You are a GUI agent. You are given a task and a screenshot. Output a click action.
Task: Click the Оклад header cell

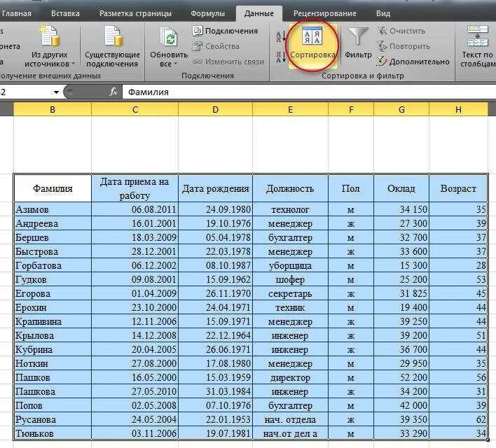401,188
